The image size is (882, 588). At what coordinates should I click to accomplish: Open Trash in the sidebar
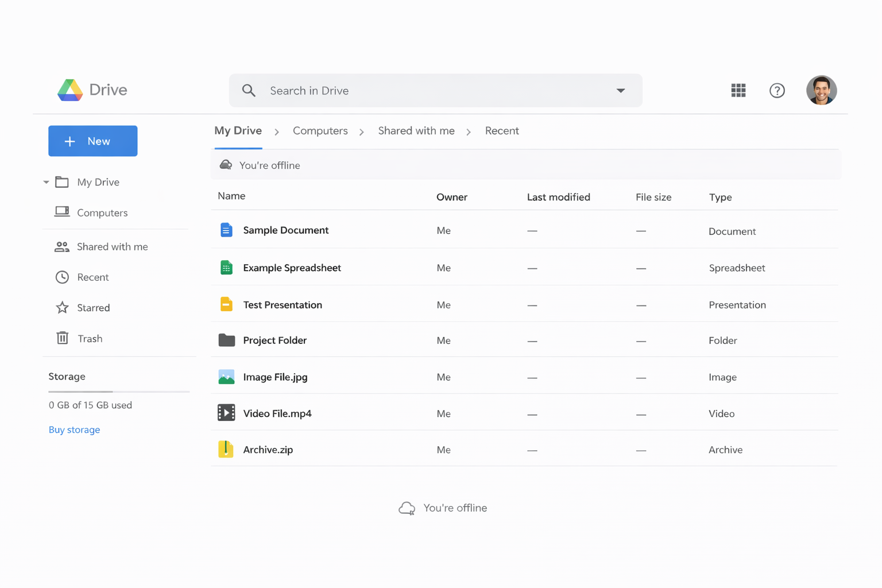(x=90, y=338)
